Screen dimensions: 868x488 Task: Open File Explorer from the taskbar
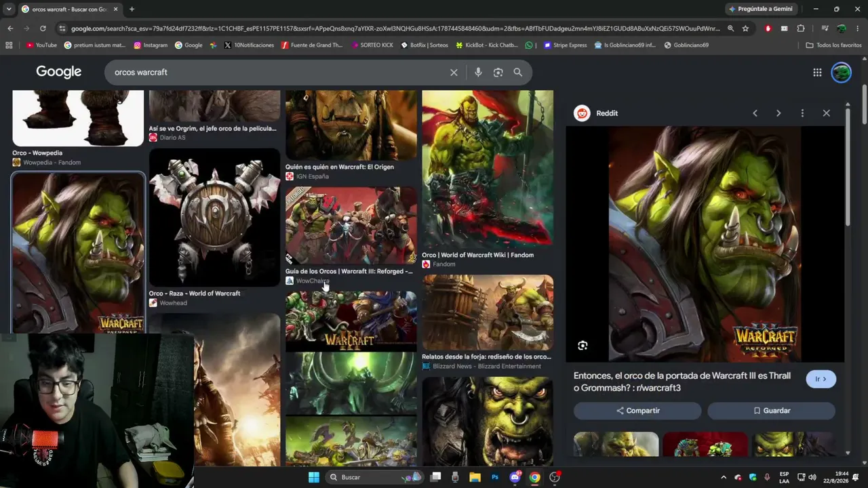pos(475,477)
